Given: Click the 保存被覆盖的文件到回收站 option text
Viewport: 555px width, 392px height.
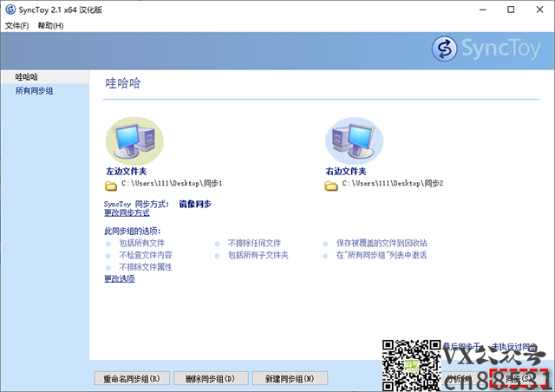Looking at the screenshot, I should [382, 243].
